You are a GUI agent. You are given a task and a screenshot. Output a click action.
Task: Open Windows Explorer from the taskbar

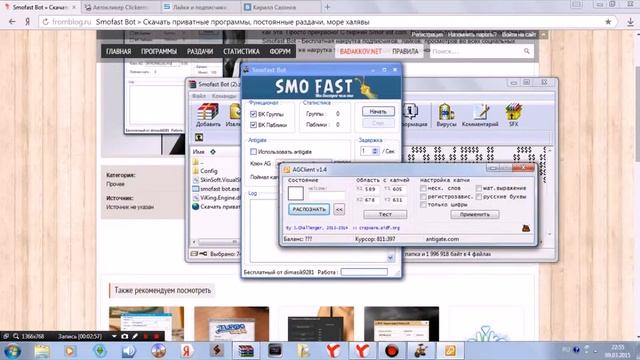(x=42, y=351)
